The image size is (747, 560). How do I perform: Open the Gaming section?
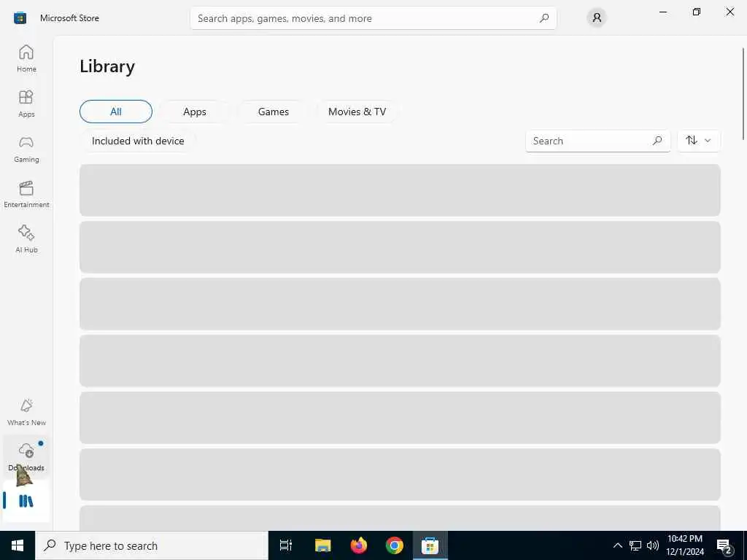point(26,149)
